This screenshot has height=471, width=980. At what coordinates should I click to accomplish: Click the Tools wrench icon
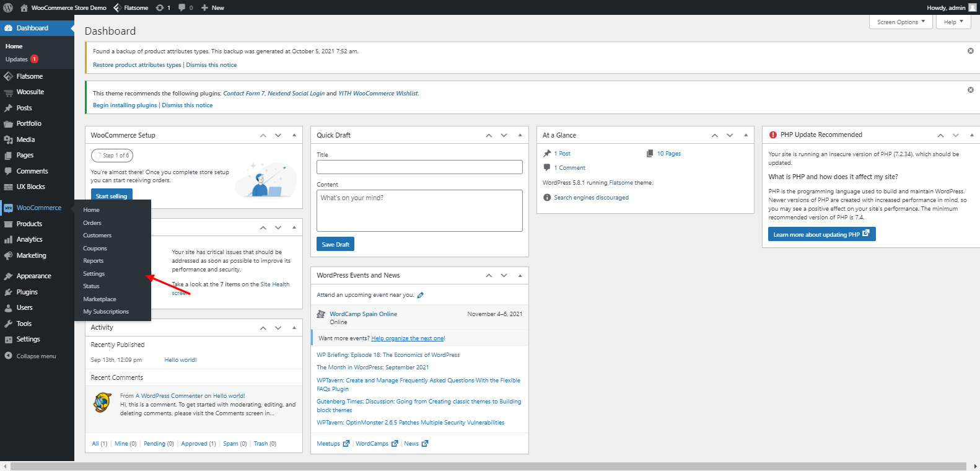click(9, 324)
